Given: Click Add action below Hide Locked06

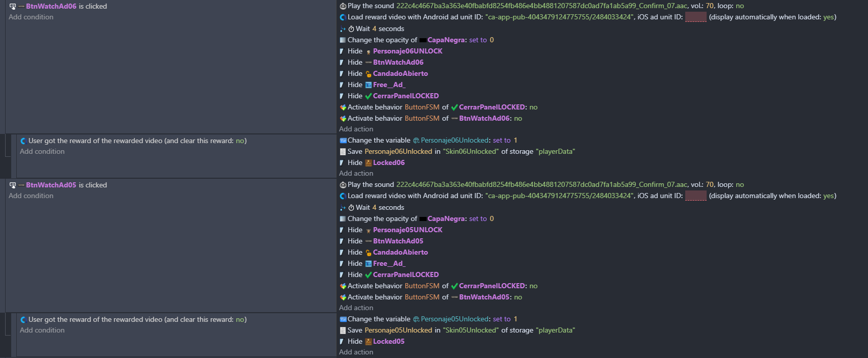Looking at the screenshot, I should 356,174.
